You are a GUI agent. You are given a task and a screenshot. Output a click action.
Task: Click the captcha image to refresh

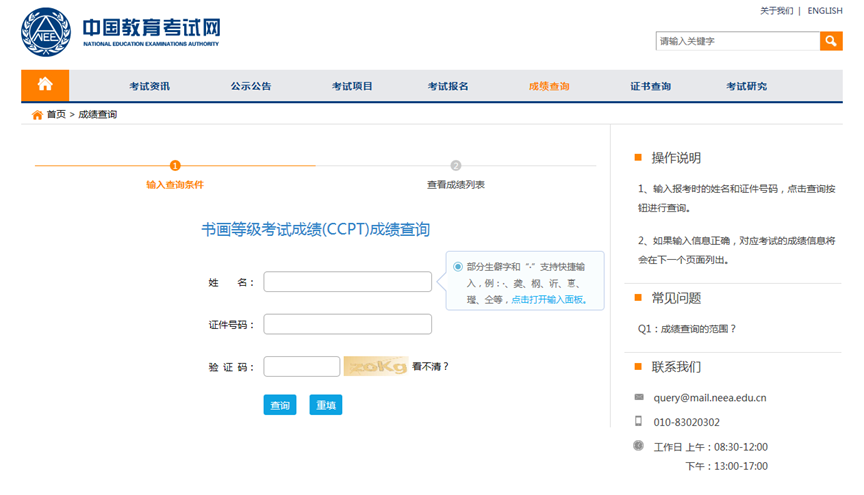376,366
